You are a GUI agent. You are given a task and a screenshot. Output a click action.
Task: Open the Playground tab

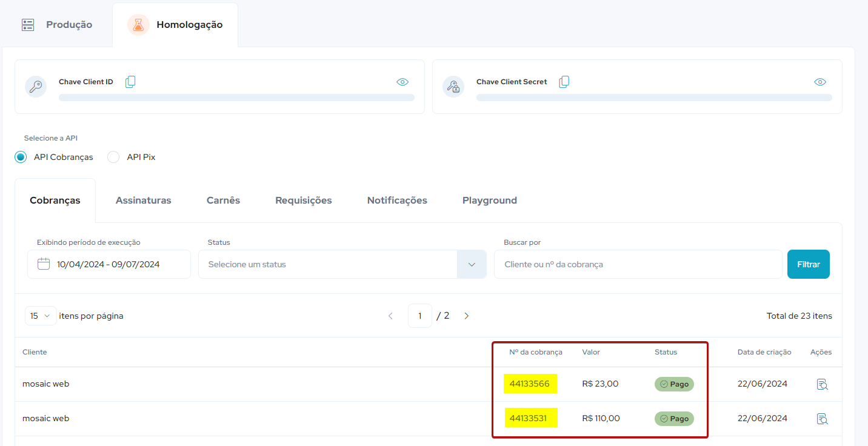490,201
